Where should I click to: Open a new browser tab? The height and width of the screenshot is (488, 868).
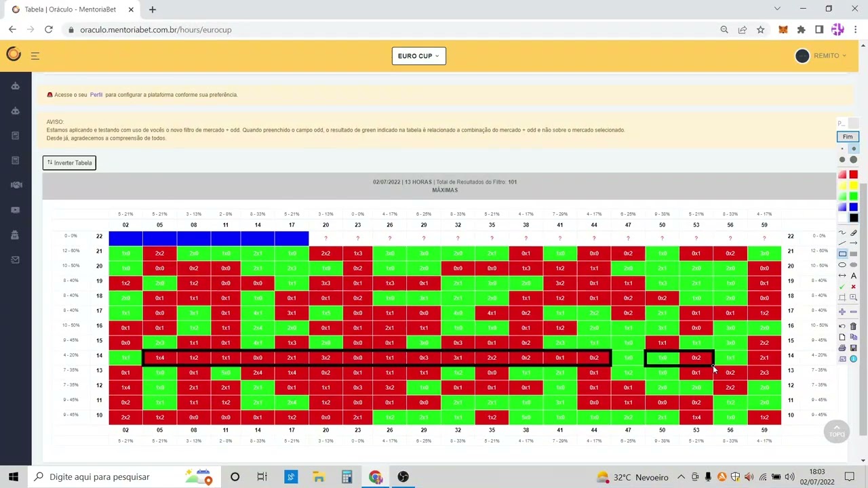pos(153,9)
